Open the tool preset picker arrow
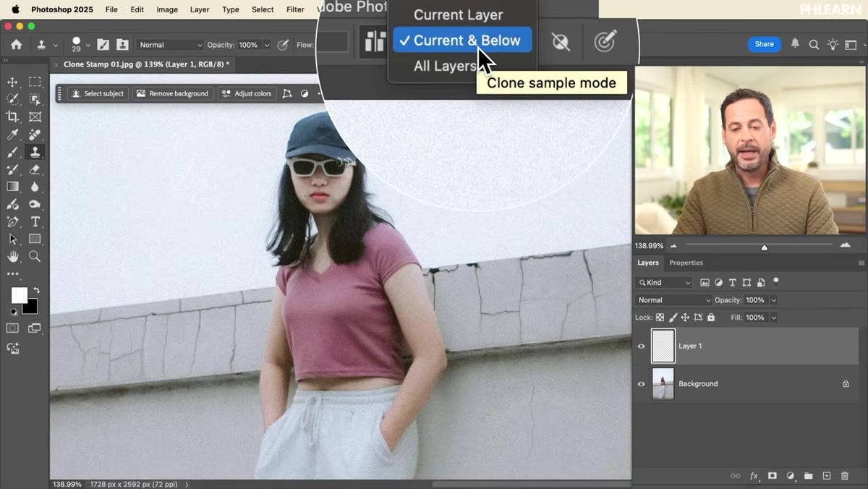Viewport: 868px width, 489px height. point(55,45)
